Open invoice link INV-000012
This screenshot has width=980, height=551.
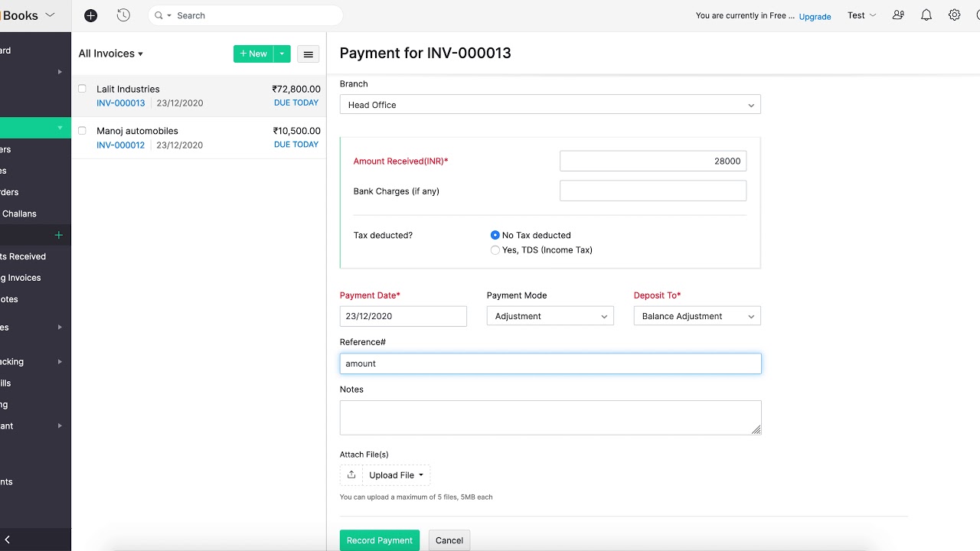pyautogui.click(x=120, y=145)
